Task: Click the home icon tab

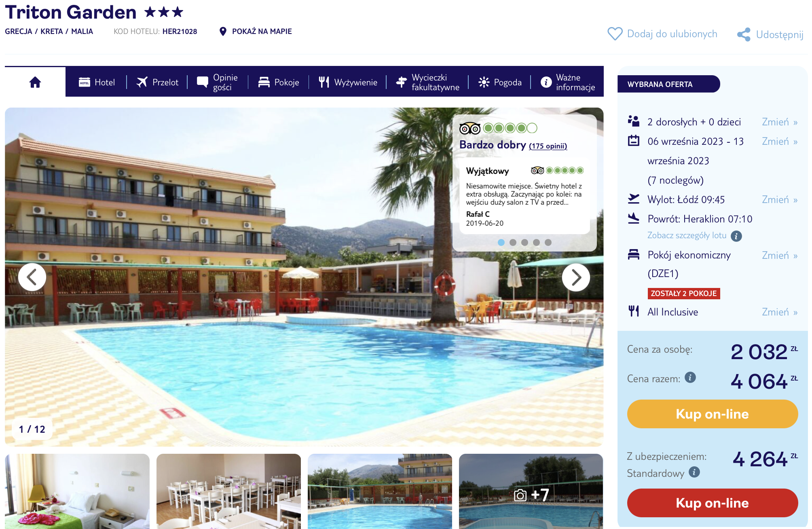Action: 35,82
